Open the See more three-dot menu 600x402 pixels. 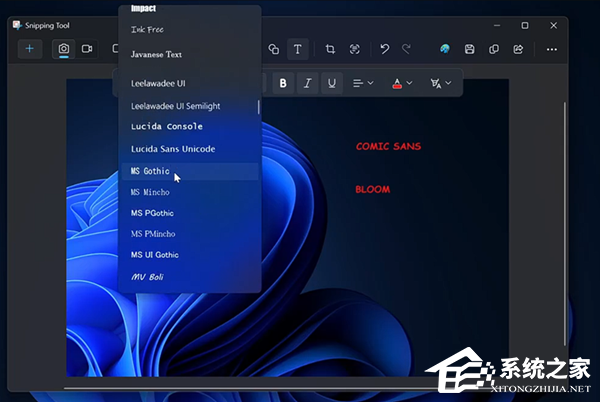click(551, 49)
